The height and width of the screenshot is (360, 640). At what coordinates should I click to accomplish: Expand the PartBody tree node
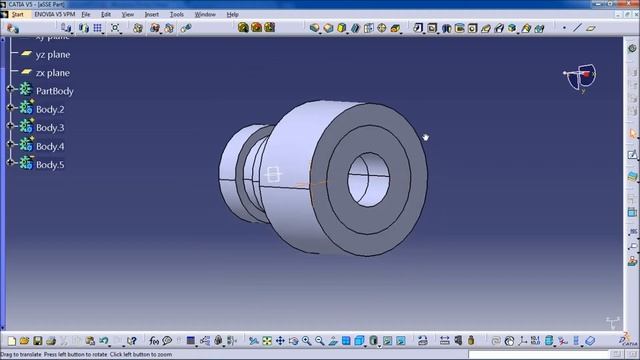(10, 89)
